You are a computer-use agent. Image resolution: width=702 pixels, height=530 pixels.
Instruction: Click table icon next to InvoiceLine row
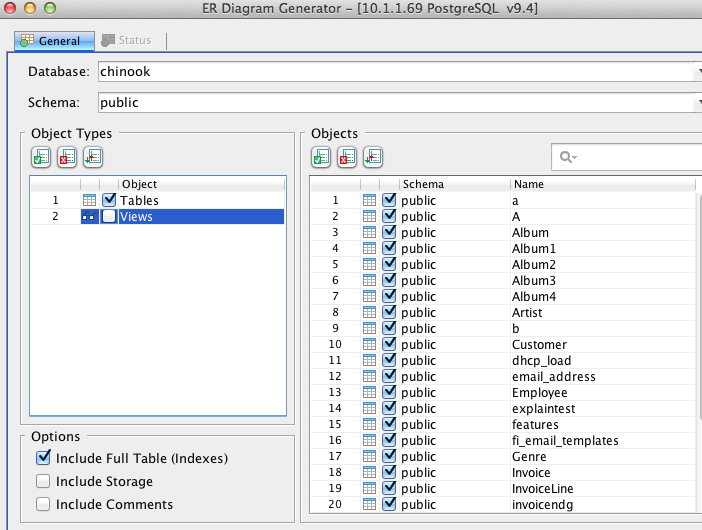369,488
